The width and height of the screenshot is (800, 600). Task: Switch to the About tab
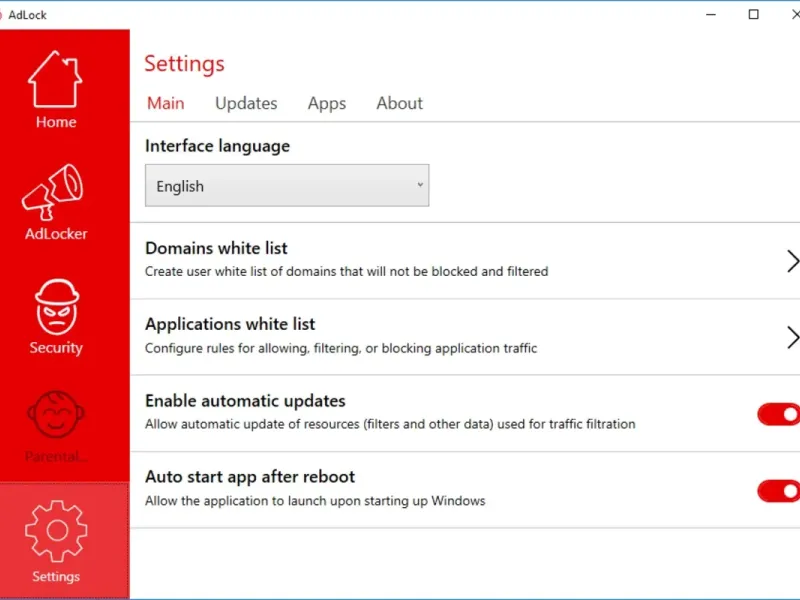click(x=399, y=103)
